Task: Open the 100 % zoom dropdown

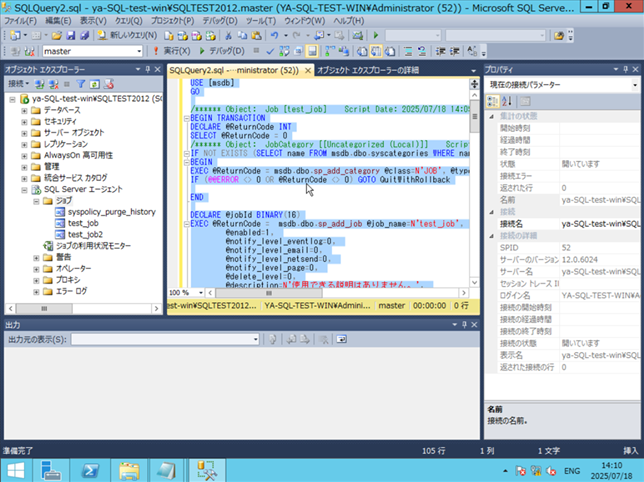Action: (x=201, y=293)
